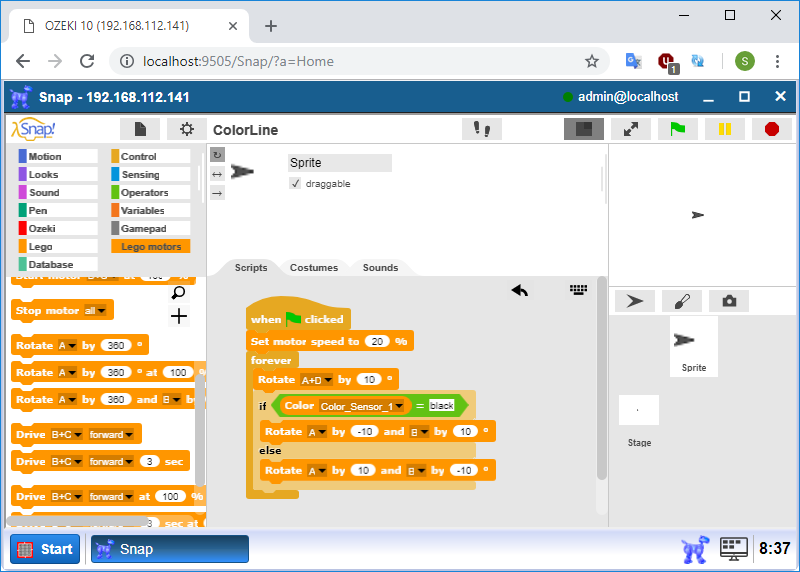
Task: Click the Snap! logo
Action: click(34, 129)
